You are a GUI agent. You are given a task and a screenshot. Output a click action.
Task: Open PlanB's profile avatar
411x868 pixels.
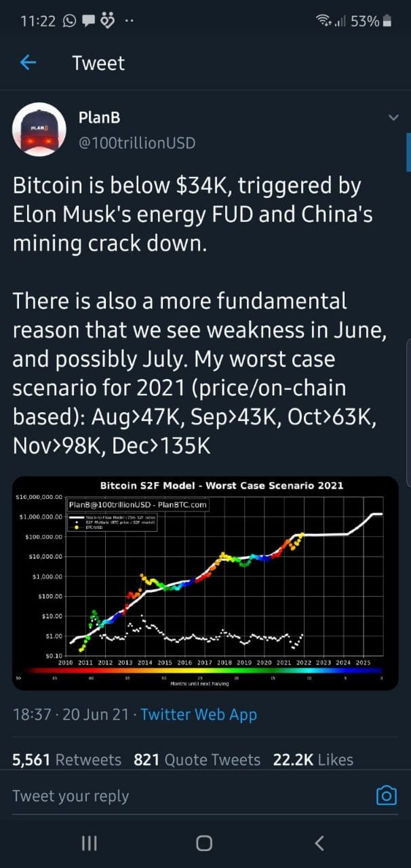(39, 130)
